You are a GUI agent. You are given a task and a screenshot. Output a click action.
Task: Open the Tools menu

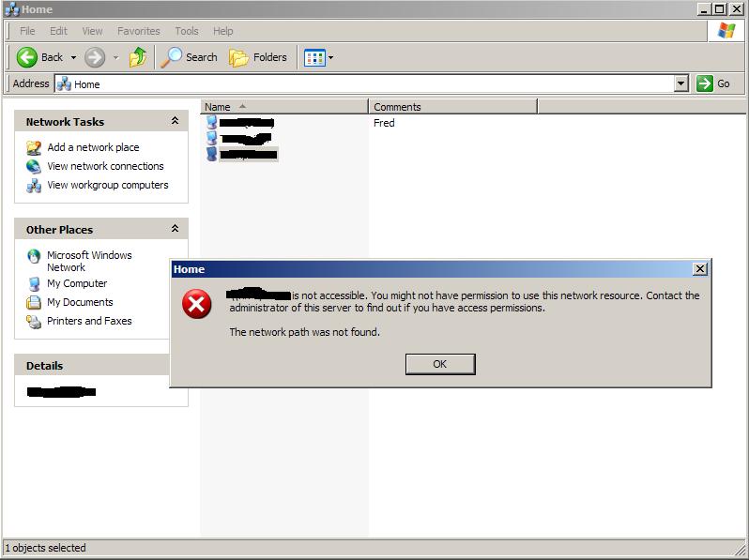[x=186, y=31]
